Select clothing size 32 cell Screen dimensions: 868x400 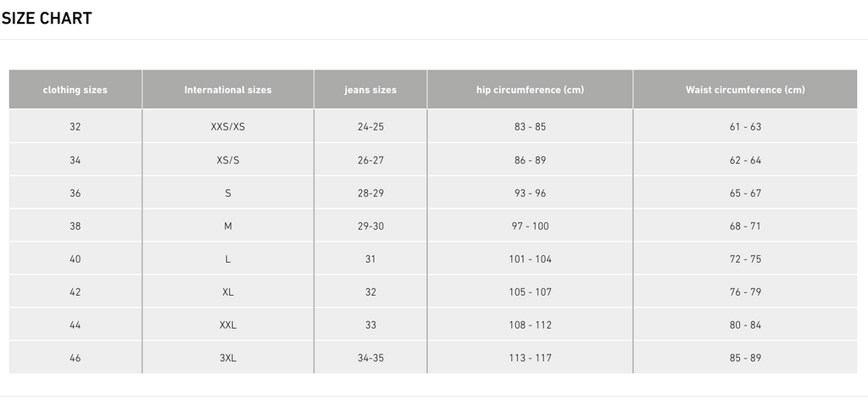tap(75, 126)
